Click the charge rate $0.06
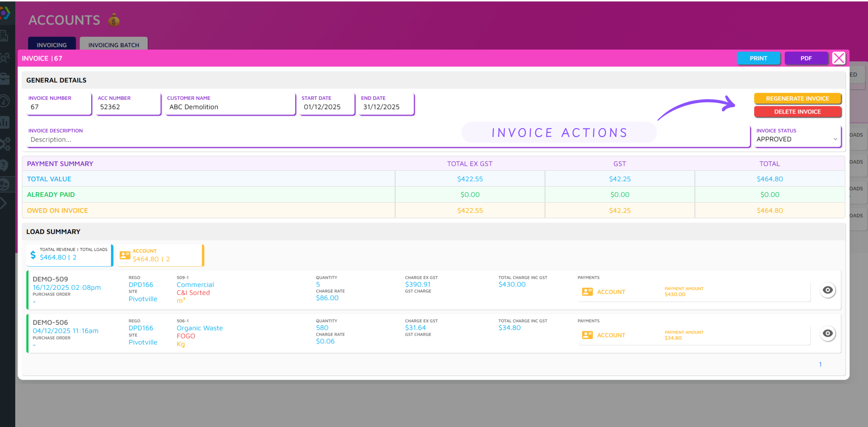Viewport: 868px width, 427px height. click(x=325, y=341)
